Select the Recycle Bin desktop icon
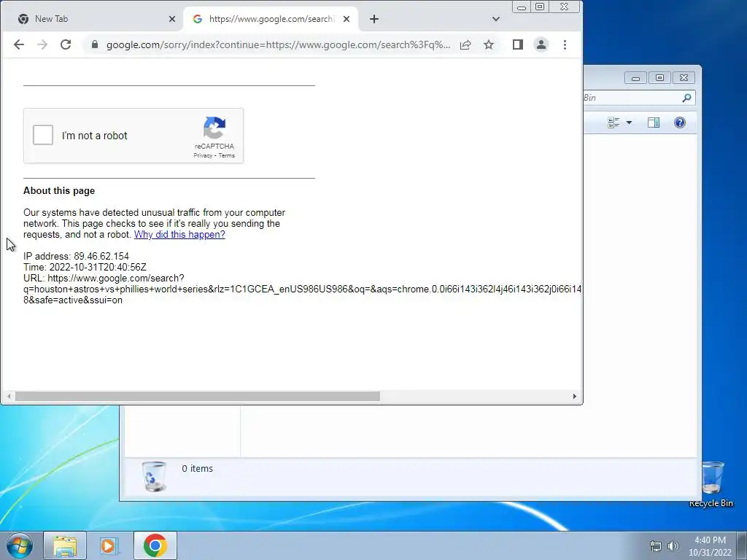Screen dimensions: 747x560 (711, 484)
